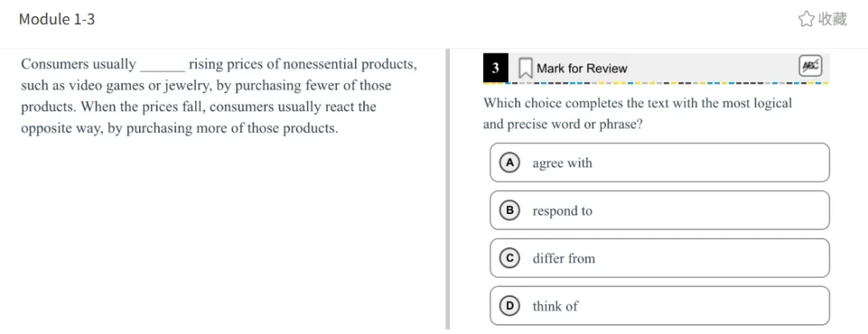
Task: Select the circled letter C option
Action: [509, 258]
